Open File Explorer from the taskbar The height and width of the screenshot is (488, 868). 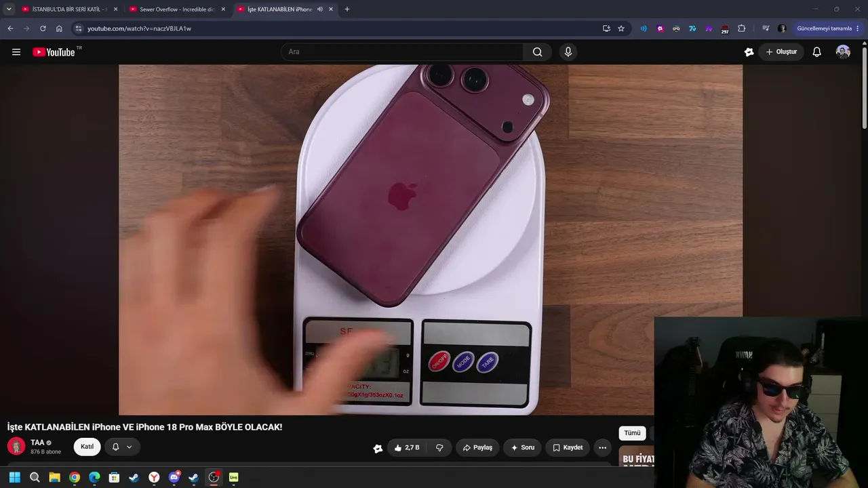click(54, 477)
